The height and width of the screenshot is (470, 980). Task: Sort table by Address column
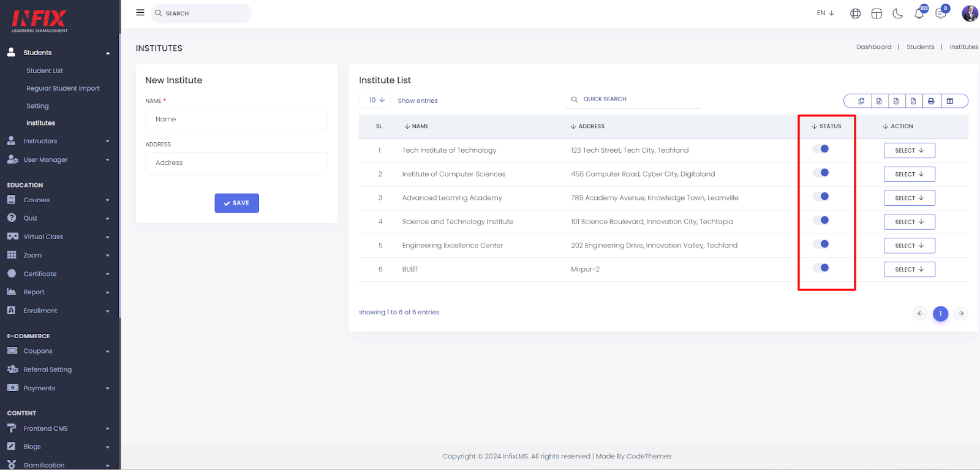[587, 126]
